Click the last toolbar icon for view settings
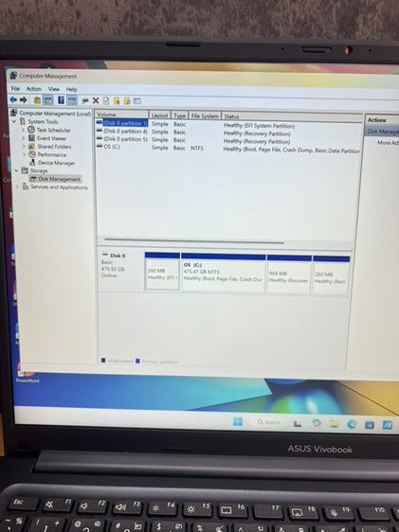 click(x=136, y=100)
